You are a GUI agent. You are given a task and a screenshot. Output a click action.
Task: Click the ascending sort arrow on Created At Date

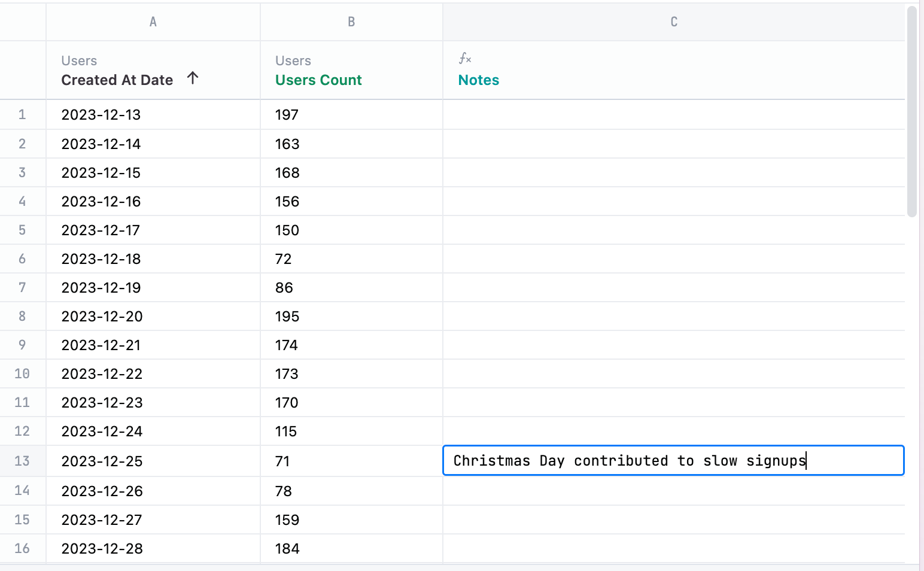[x=192, y=78]
